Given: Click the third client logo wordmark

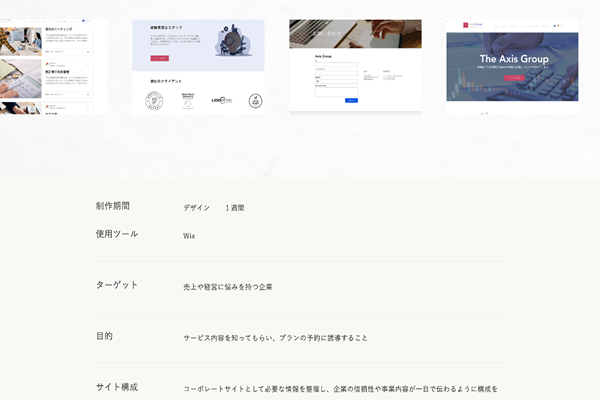Looking at the screenshot, I should pyautogui.click(x=222, y=100).
